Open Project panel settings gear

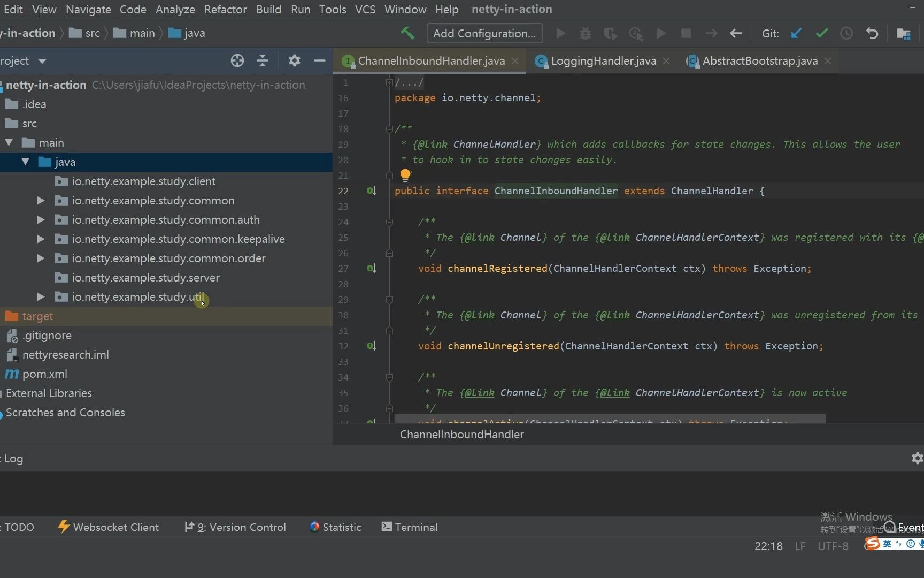point(294,60)
